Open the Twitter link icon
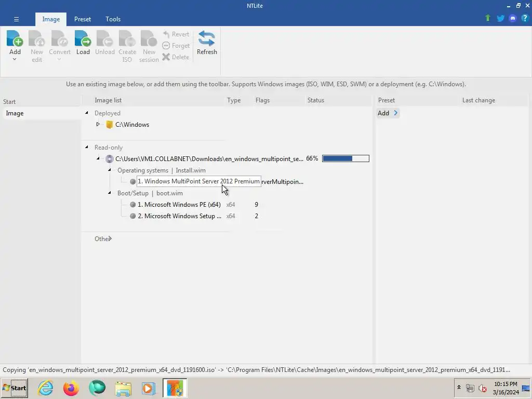The height and width of the screenshot is (399, 532). (500, 18)
